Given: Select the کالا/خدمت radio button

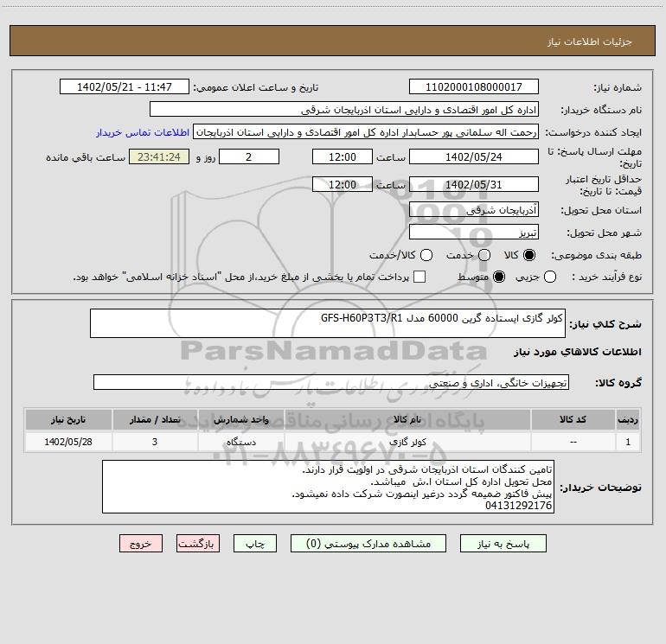Looking at the screenshot, I should [426, 255].
